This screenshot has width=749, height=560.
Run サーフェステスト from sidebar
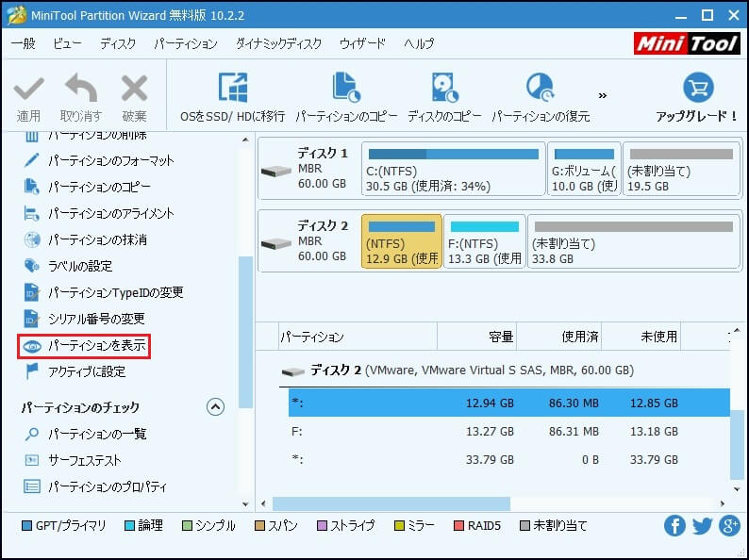point(72,460)
